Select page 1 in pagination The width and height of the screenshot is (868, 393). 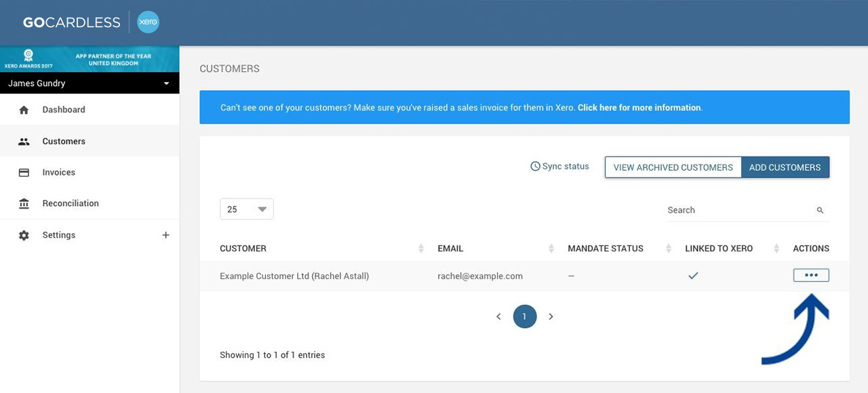(525, 316)
